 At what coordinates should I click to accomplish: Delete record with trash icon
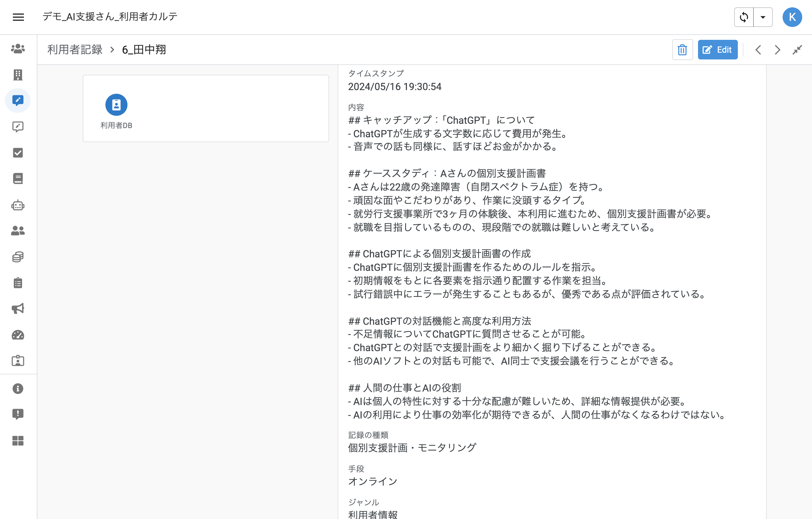coord(682,50)
